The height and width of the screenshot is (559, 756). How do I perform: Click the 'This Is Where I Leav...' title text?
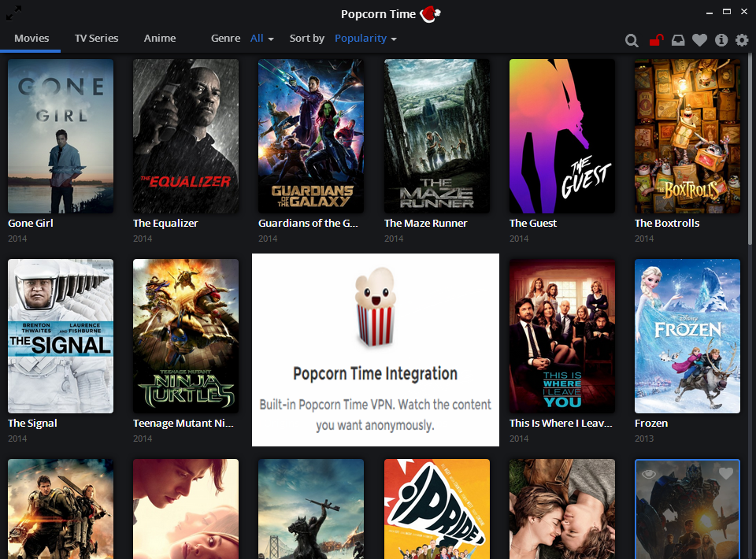561,423
